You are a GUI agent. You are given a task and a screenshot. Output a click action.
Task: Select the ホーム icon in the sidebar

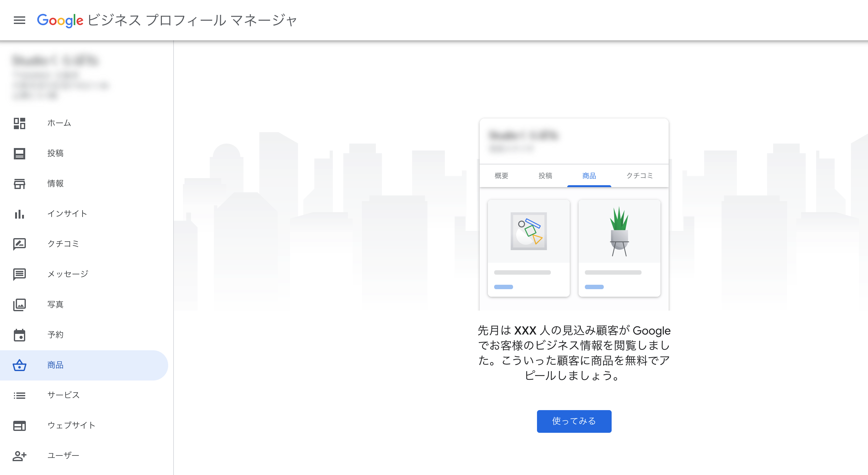click(x=20, y=123)
